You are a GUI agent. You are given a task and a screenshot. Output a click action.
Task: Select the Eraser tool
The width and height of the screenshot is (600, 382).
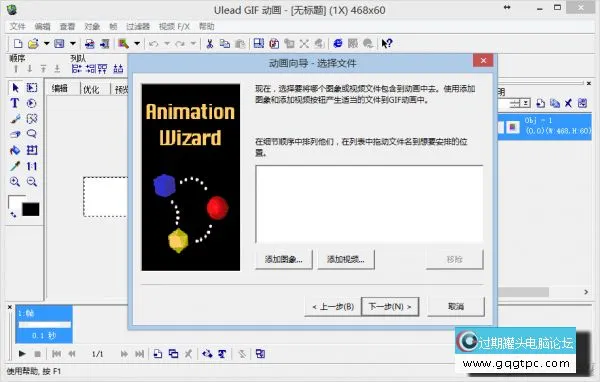(15, 134)
